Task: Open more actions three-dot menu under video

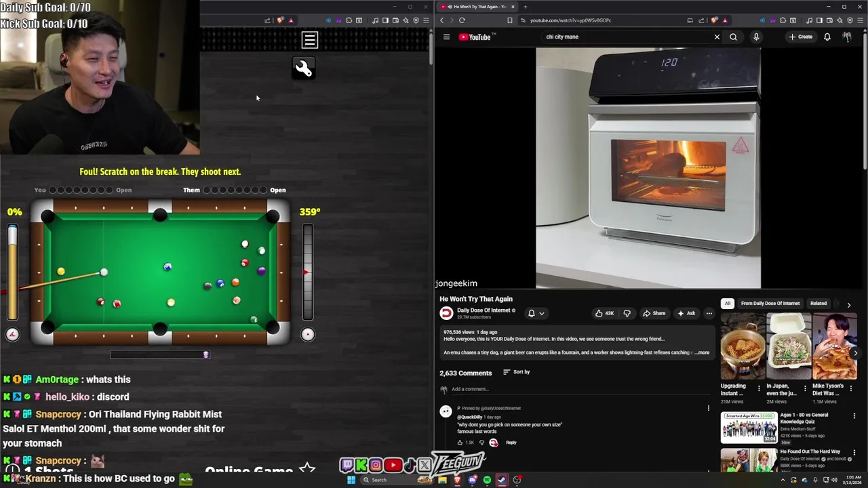Action: coord(709,313)
